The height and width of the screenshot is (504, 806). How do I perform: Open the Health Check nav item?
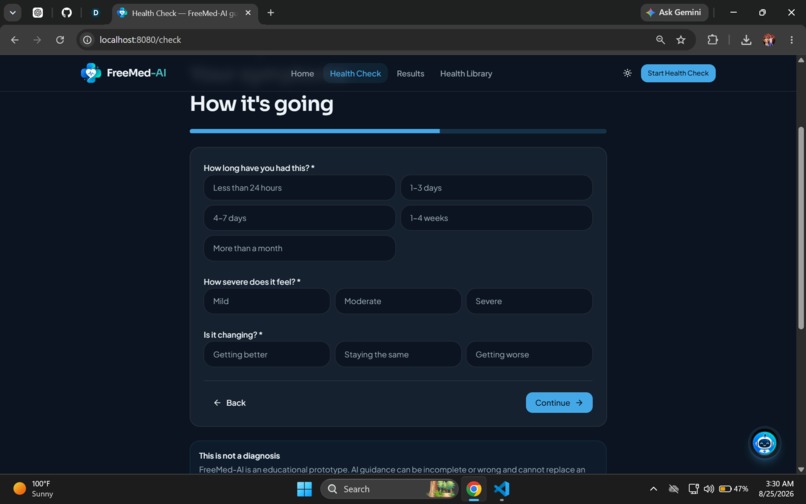tap(355, 74)
